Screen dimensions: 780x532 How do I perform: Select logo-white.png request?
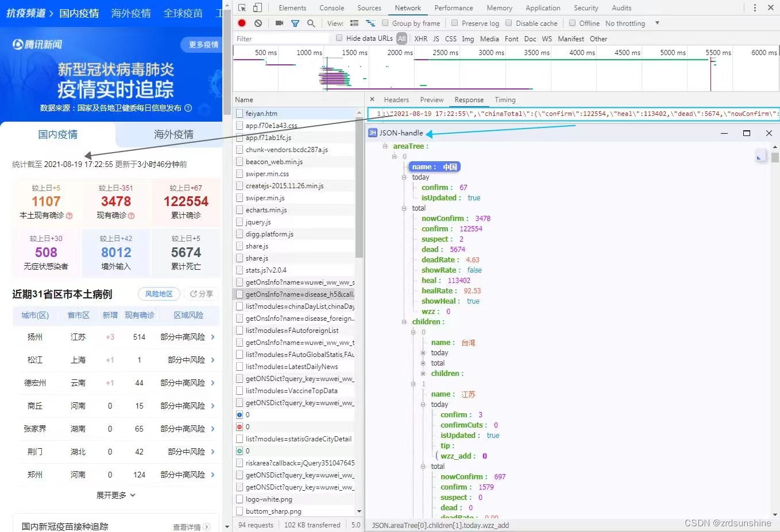point(294,499)
